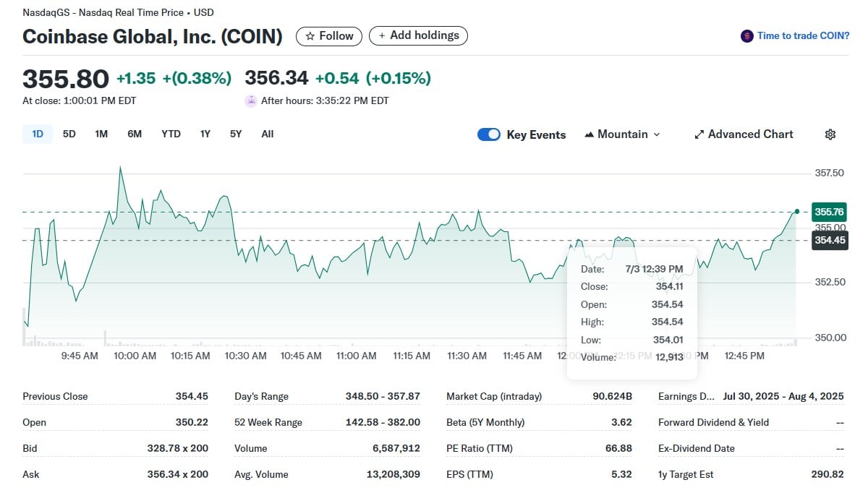Click the after hours moon icon
Viewport: 868px width, 493px height.
pos(251,100)
